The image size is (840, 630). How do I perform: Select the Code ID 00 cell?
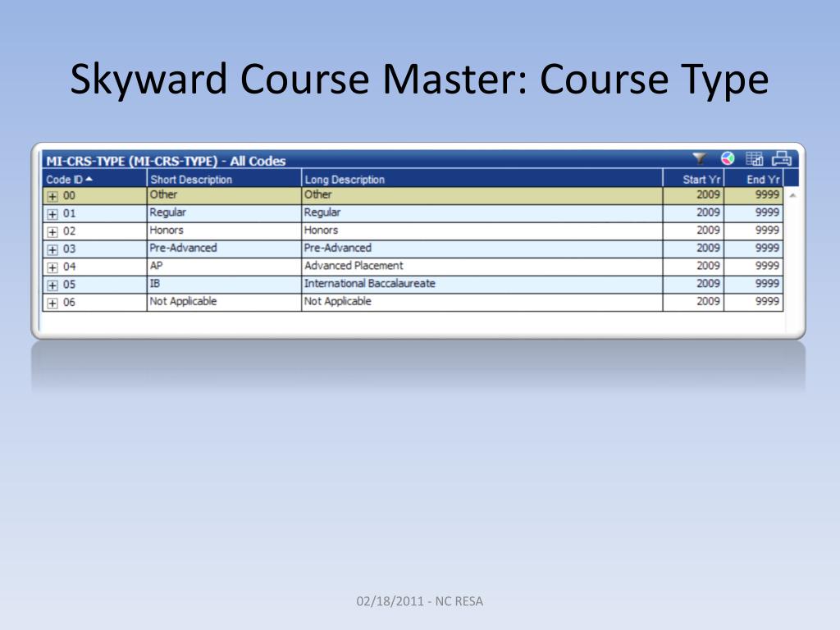click(94, 195)
